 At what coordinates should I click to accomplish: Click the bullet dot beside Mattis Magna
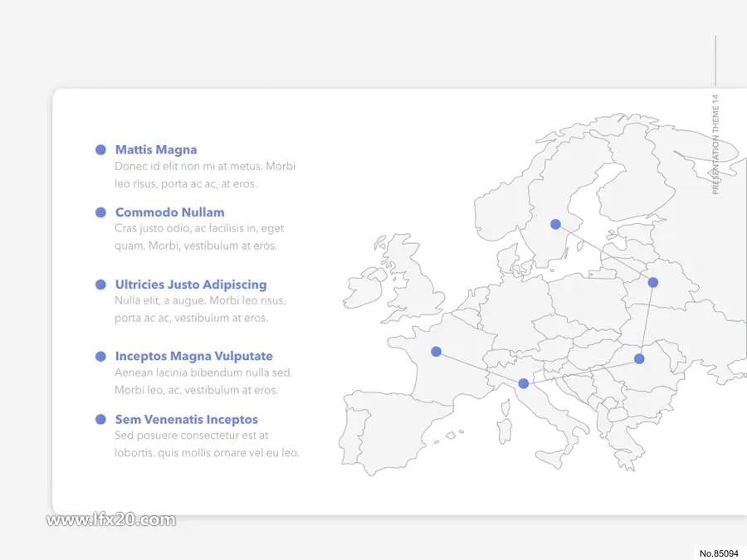(x=100, y=149)
